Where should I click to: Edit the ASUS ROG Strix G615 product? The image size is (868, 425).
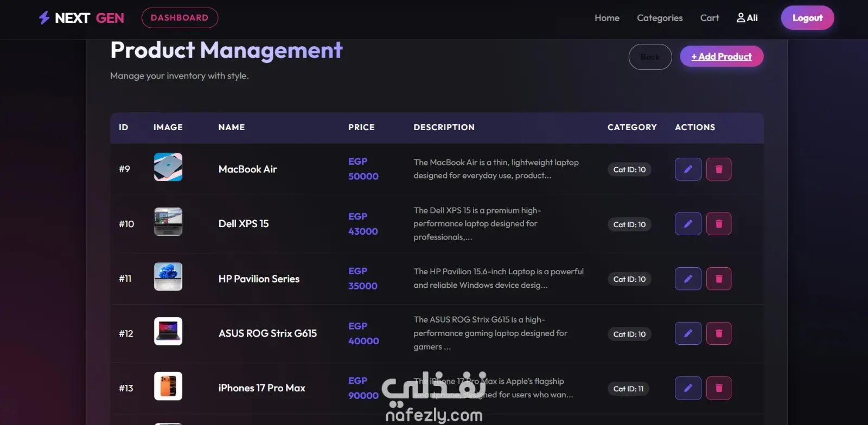tap(688, 333)
